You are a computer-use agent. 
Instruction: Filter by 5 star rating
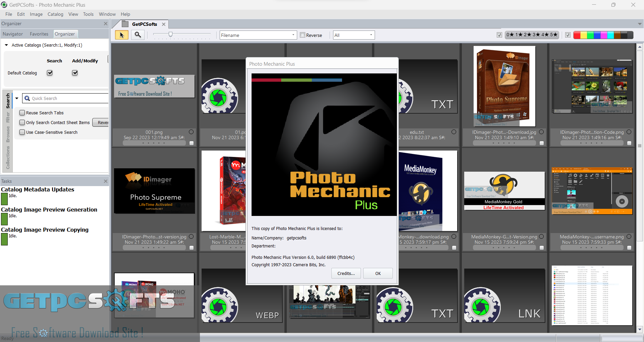coord(554,35)
